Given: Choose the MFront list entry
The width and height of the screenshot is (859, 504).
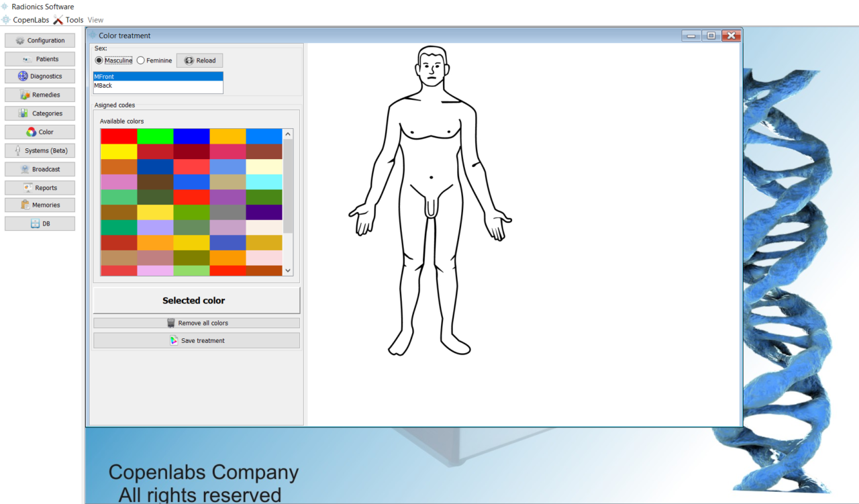Looking at the screenshot, I should tap(105, 77).
